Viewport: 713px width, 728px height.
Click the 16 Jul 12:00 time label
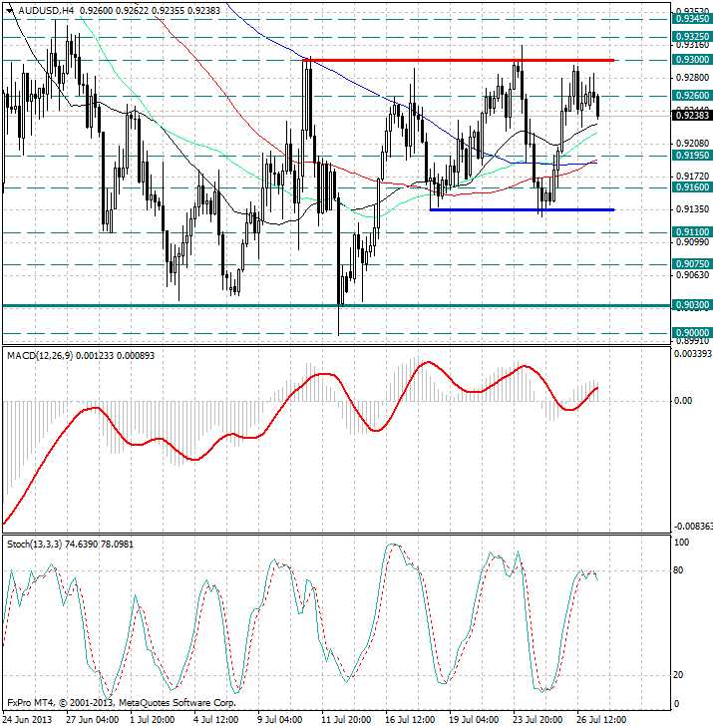410,720
